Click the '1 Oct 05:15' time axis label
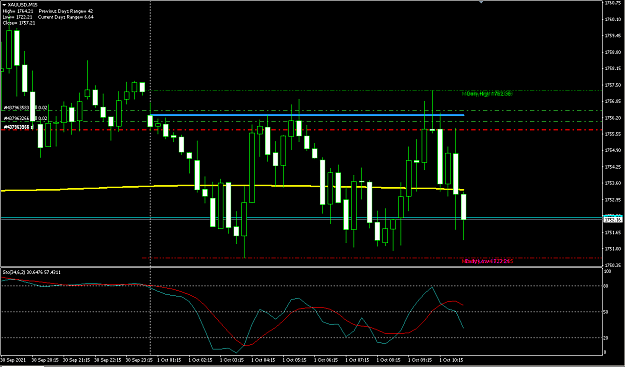This screenshot has height=367, width=625. (x=295, y=360)
